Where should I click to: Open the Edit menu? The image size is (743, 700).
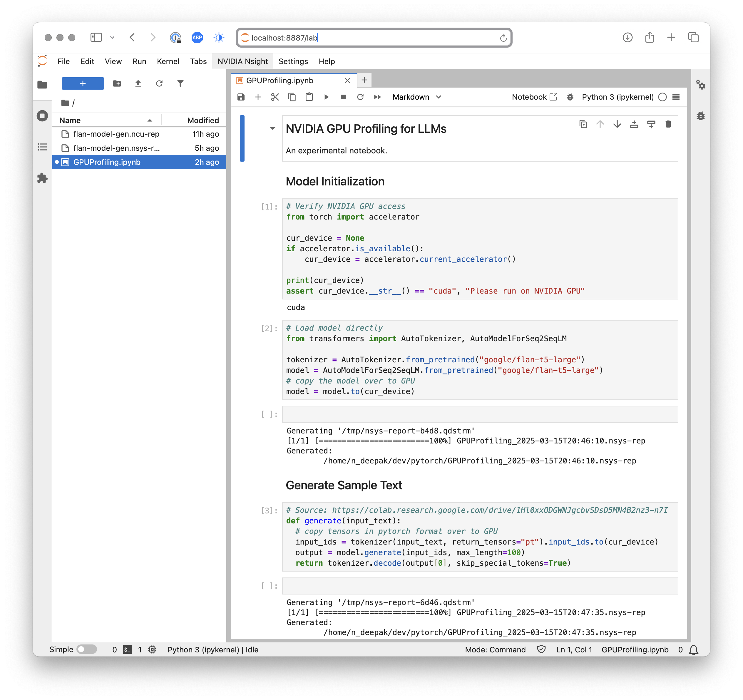pyautogui.click(x=87, y=61)
